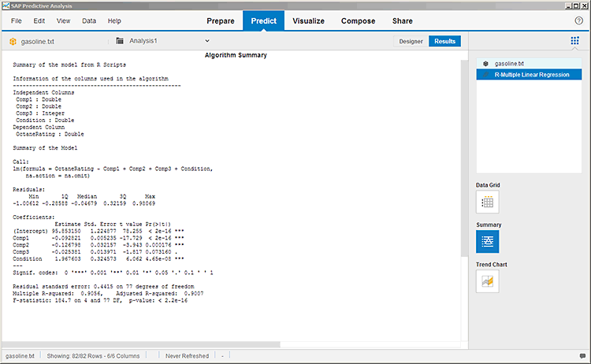Click the 'Multiple R-squared' result line
Image resolution: width=591 pixels, height=364 pixels.
pyautogui.click(x=108, y=294)
